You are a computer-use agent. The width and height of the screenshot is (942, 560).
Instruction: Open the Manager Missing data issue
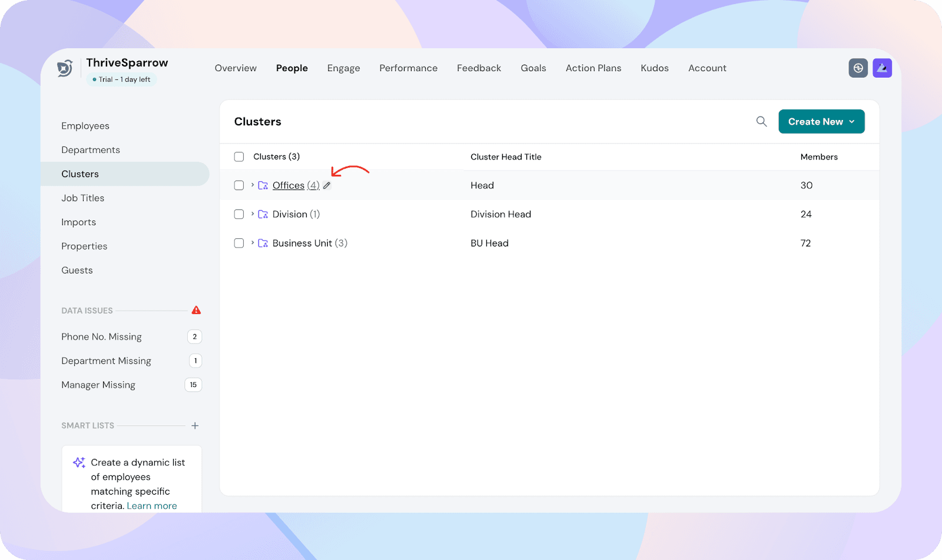pos(98,385)
